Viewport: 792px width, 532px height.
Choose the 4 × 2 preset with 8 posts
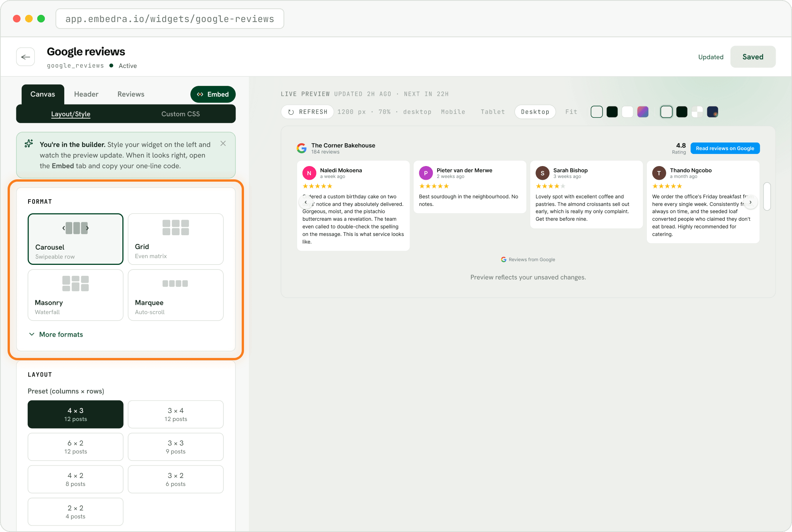76,479
